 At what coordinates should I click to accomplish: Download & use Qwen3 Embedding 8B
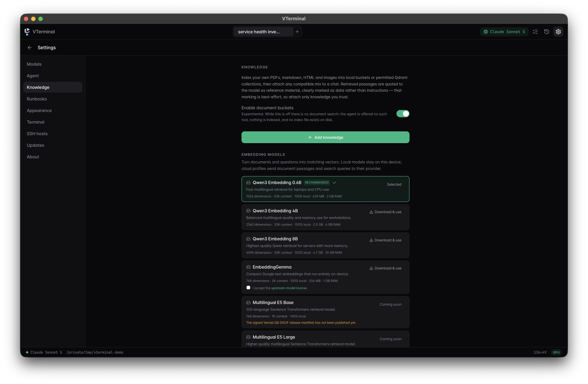[x=385, y=240]
